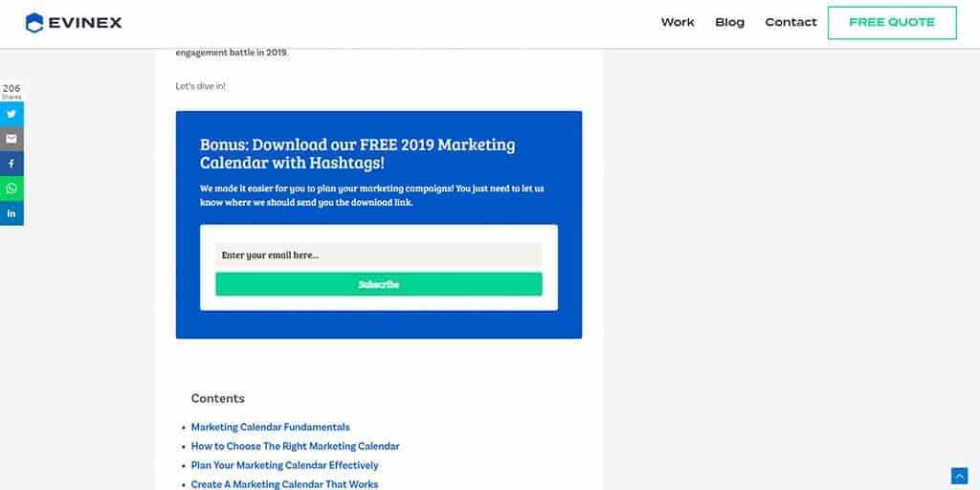The height and width of the screenshot is (490, 980).
Task: Click the EVINEX wordmark text
Action: click(x=85, y=23)
